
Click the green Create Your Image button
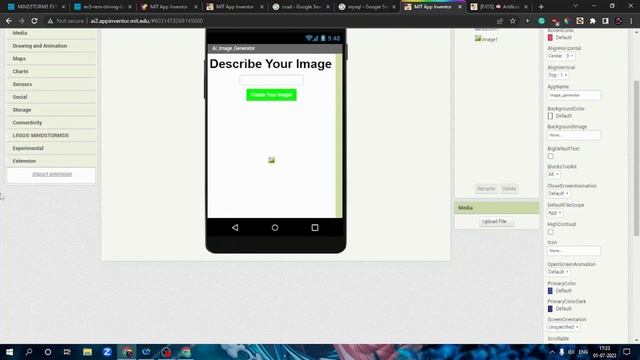[x=271, y=95]
